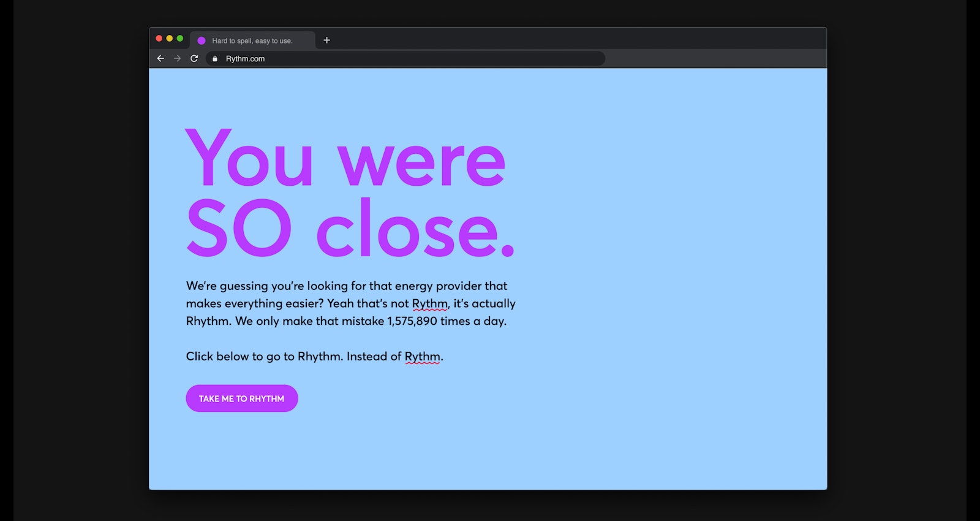Close the window with the red button
The width and height of the screenshot is (980, 521).
159,38
